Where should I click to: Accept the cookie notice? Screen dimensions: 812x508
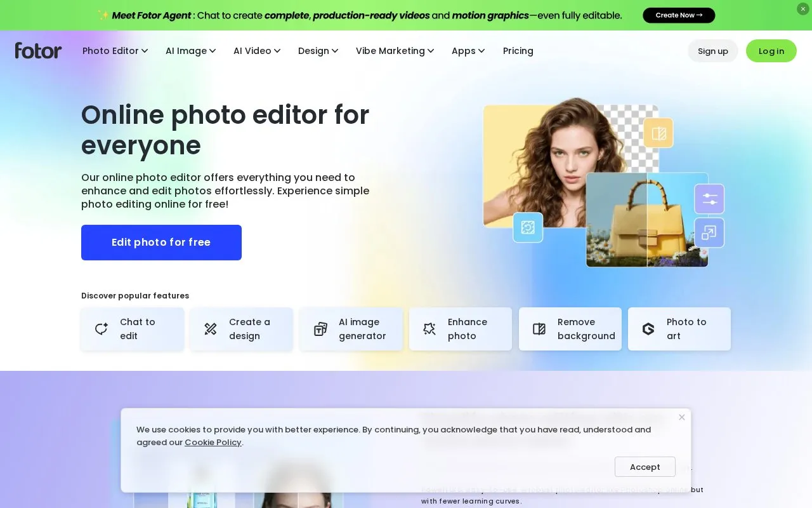pyautogui.click(x=645, y=467)
